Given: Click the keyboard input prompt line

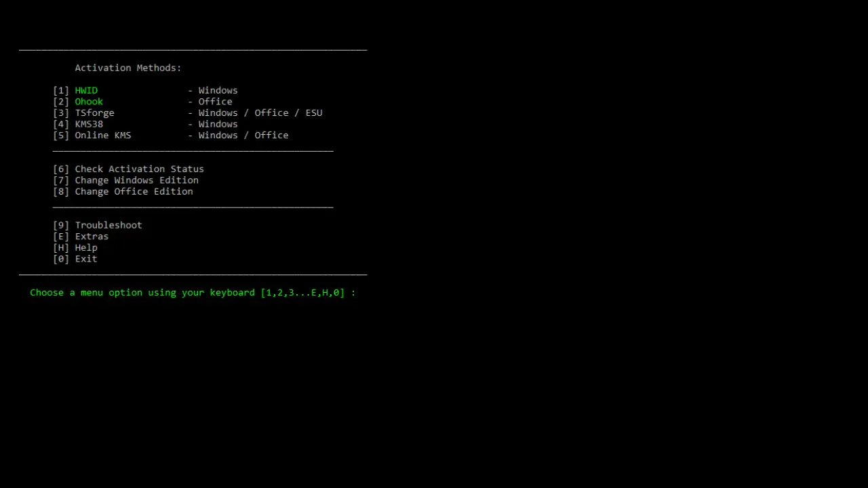Looking at the screenshot, I should (x=193, y=293).
